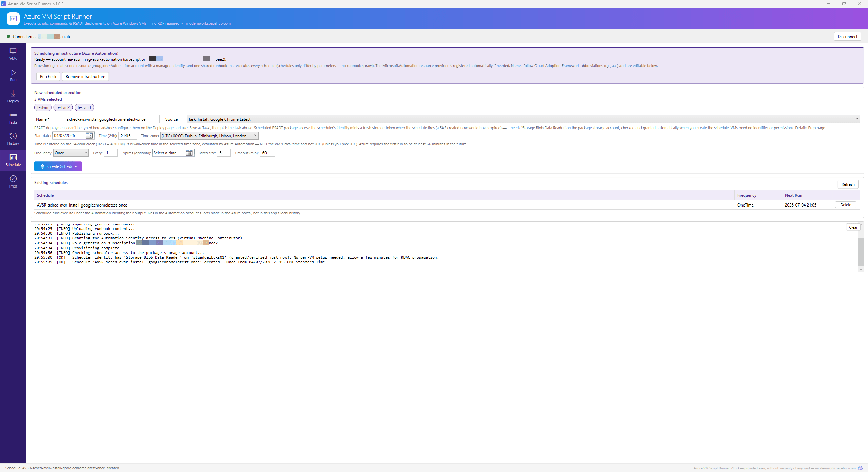Click the title bar app icon

pos(3,4)
